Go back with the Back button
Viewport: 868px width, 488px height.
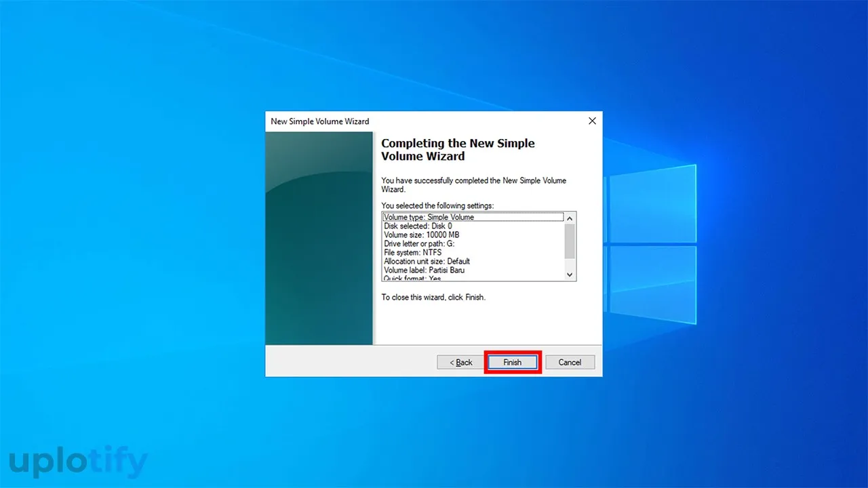tap(461, 362)
